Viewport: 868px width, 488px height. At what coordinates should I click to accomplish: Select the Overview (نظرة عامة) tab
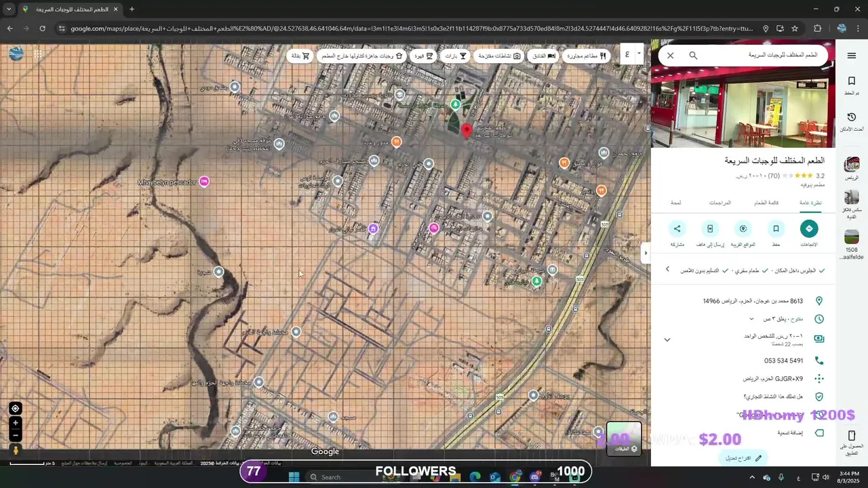point(810,203)
